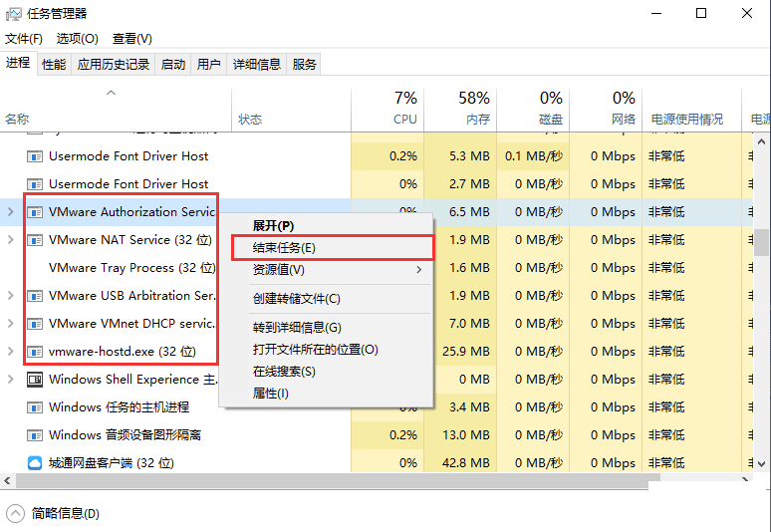Click the VMware NAT Service process icon

35,240
